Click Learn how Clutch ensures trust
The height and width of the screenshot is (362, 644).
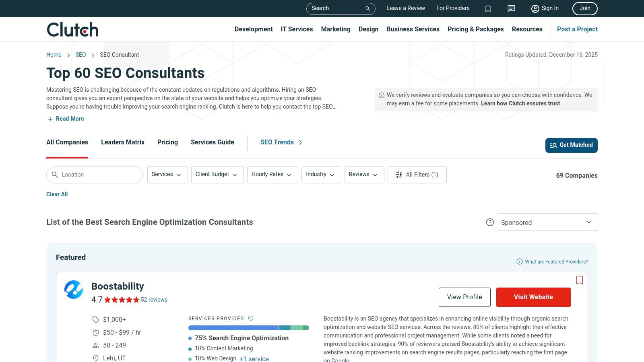pos(520,103)
